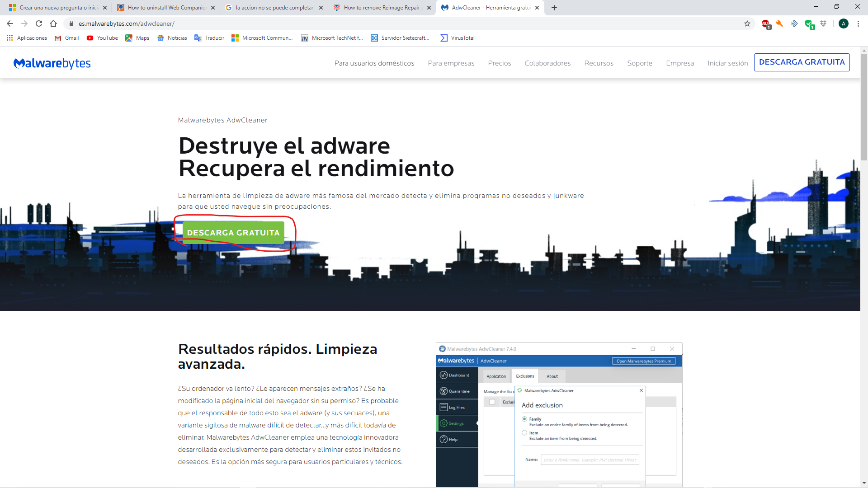This screenshot has width=868, height=488.
Task: Open the browser home page icon
Action: coord(53,23)
